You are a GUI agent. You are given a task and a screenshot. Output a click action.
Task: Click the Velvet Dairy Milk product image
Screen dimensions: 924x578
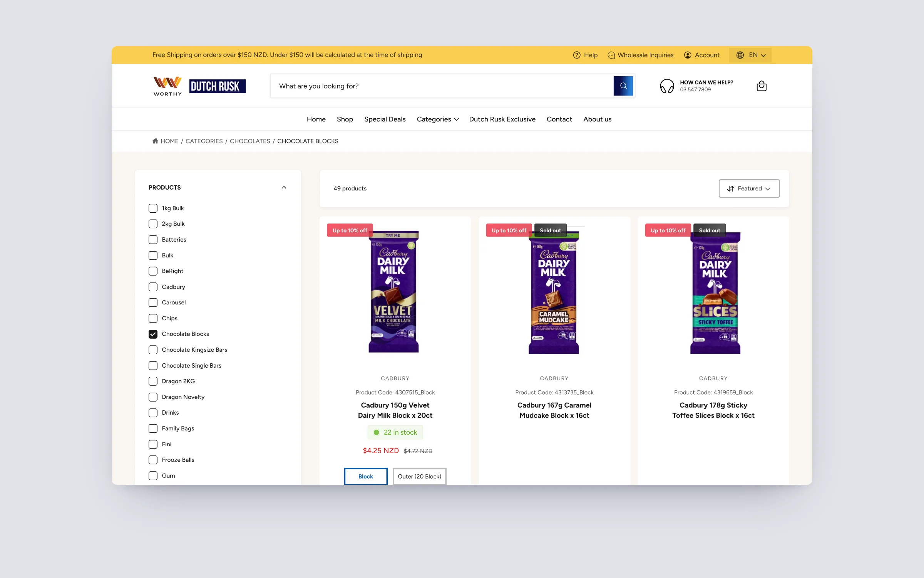point(393,292)
